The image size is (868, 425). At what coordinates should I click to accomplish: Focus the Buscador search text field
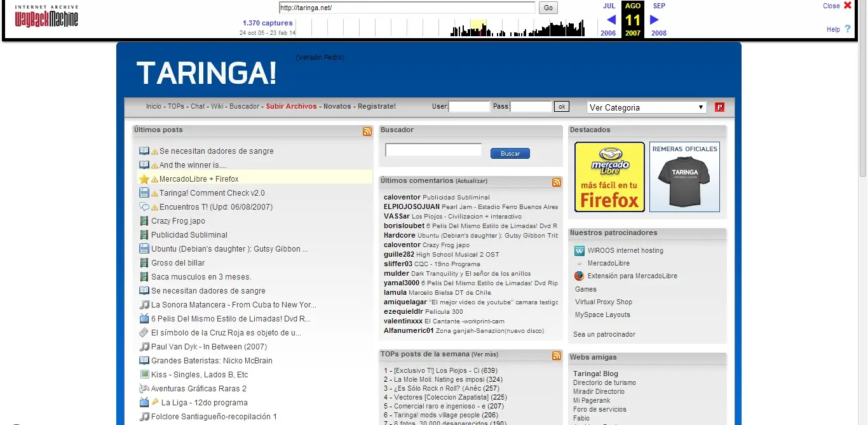tap(433, 151)
